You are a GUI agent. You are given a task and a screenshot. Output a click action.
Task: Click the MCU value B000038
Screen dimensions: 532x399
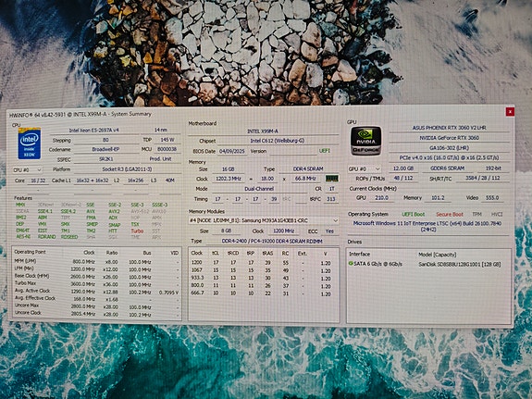(x=167, y=149)
